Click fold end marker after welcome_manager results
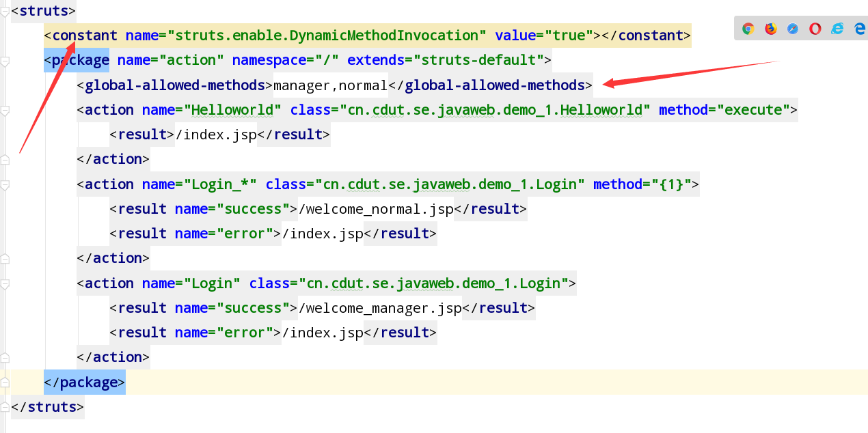Viewport: 868px width, 433px height. click(5, 357)
